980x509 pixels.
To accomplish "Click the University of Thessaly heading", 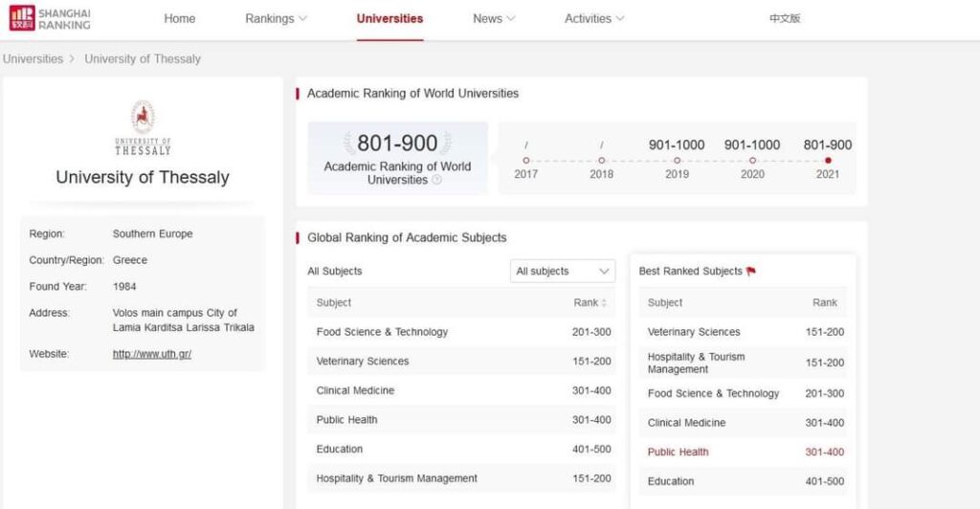I will 143,177.
